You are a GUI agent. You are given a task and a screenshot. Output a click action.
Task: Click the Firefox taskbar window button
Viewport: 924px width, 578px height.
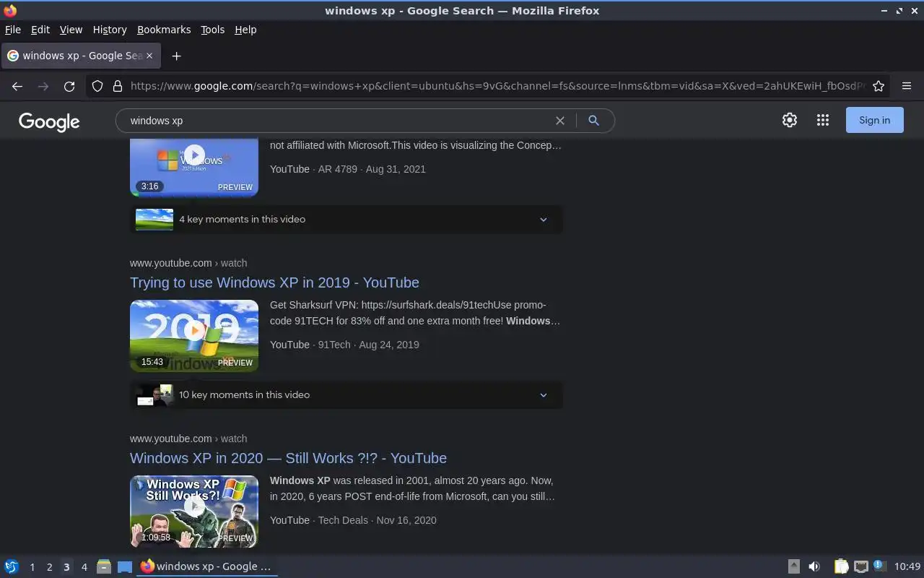206,566
